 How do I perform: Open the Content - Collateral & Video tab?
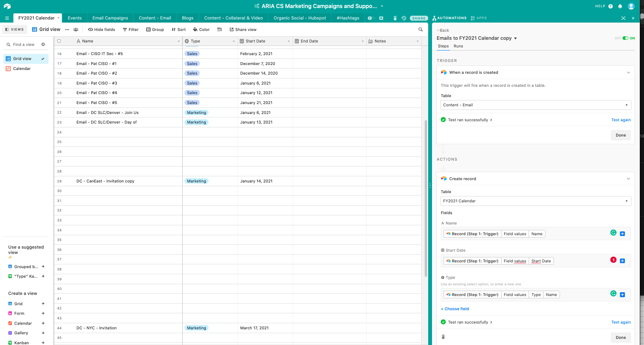tap(233, 18)
